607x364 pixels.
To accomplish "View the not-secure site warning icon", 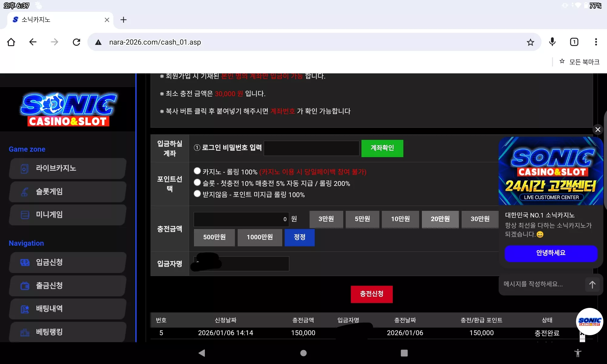I will click(x=98, y=42).
